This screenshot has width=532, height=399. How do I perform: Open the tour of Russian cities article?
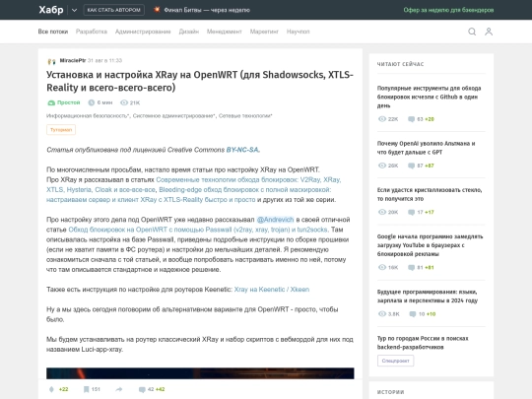tap(423, 342)
